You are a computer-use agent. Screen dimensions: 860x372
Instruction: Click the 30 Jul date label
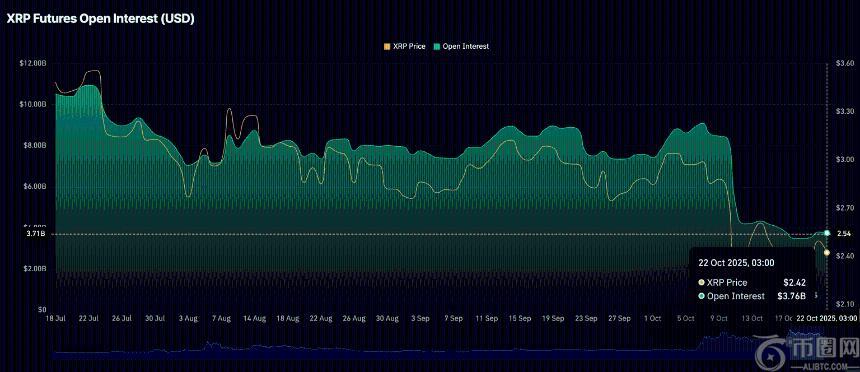tap(155, 318)
